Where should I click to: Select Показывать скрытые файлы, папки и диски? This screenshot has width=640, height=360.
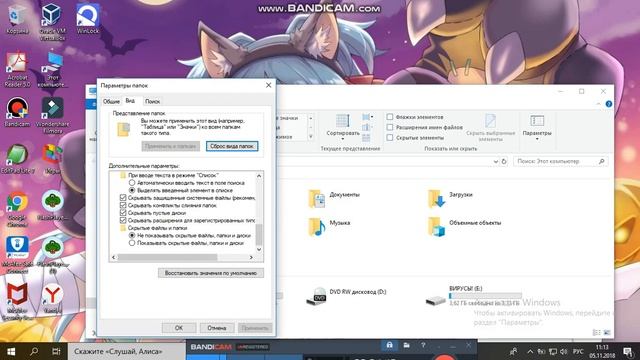click(x=132, y=243)
